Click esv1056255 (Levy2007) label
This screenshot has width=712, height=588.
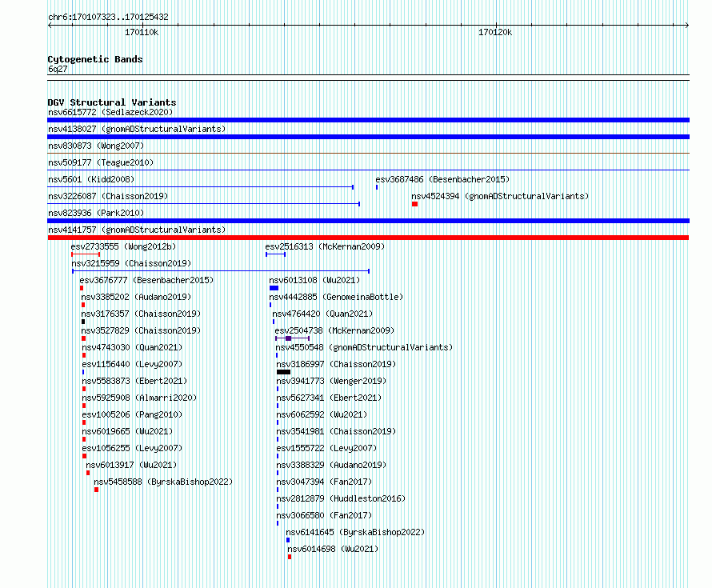(132, 448)
